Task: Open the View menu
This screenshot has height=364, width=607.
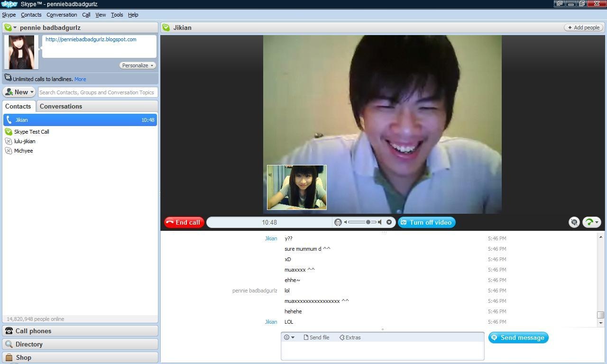Action: (101, 15)
